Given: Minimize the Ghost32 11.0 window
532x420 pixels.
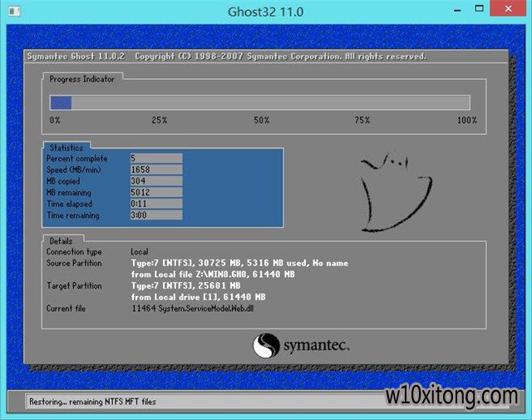Looking at the screenshot, I should pyautogui.click(x=457, y=10).
